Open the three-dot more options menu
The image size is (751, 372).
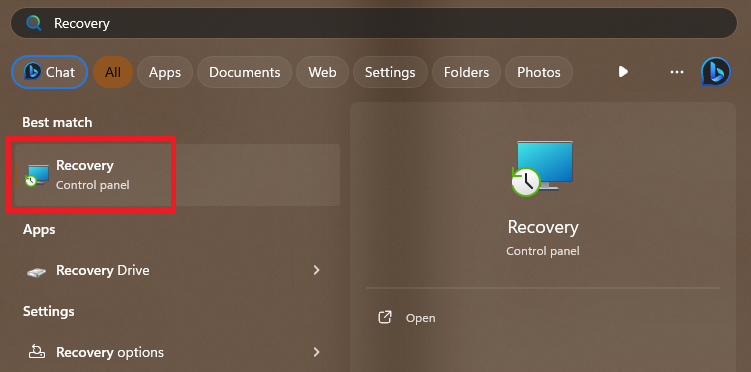pos(677,72)
